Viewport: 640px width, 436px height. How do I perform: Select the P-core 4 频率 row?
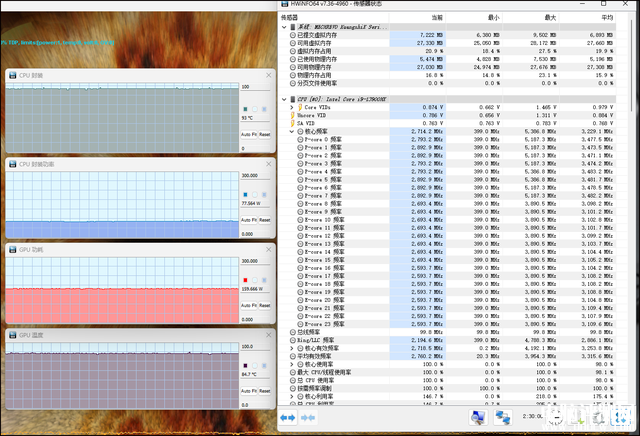click(x=447, y=171)
